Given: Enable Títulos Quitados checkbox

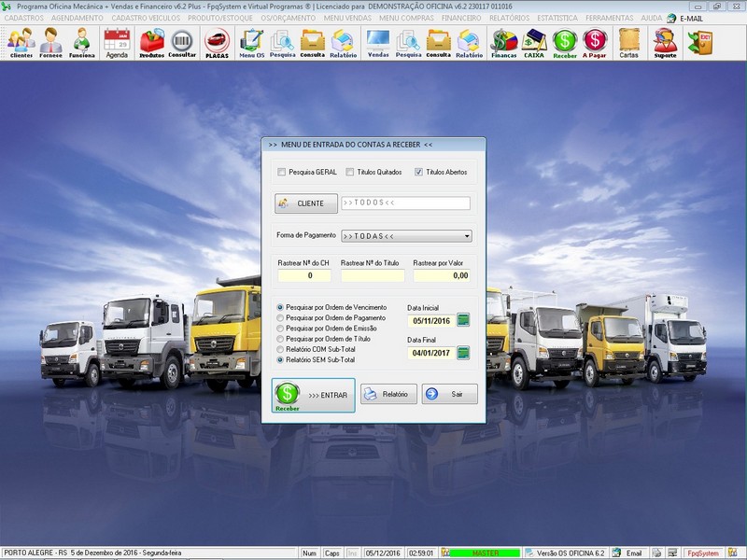Looking at the screenshot, I should point(350,172).
